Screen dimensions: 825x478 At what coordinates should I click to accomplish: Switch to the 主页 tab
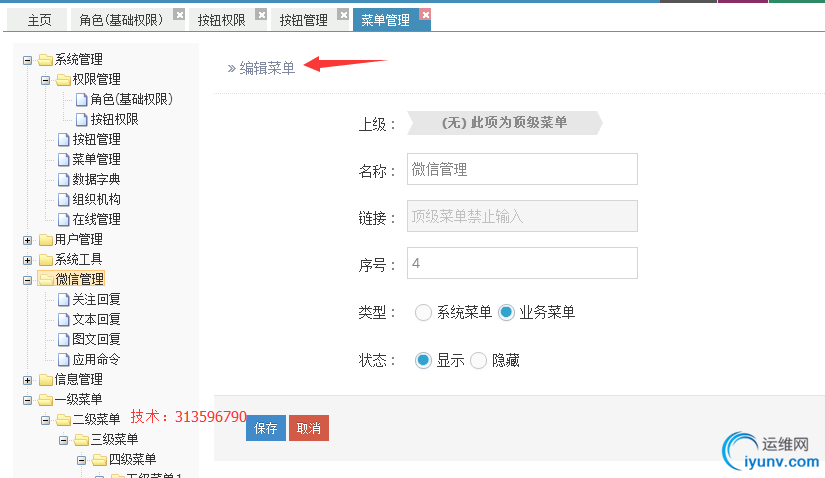coord(39,20)
